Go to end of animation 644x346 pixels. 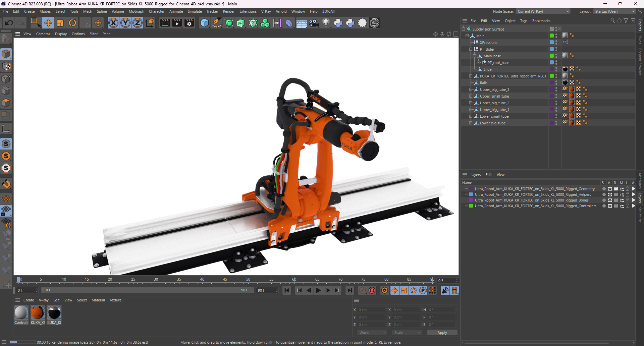tap(350, 290)
